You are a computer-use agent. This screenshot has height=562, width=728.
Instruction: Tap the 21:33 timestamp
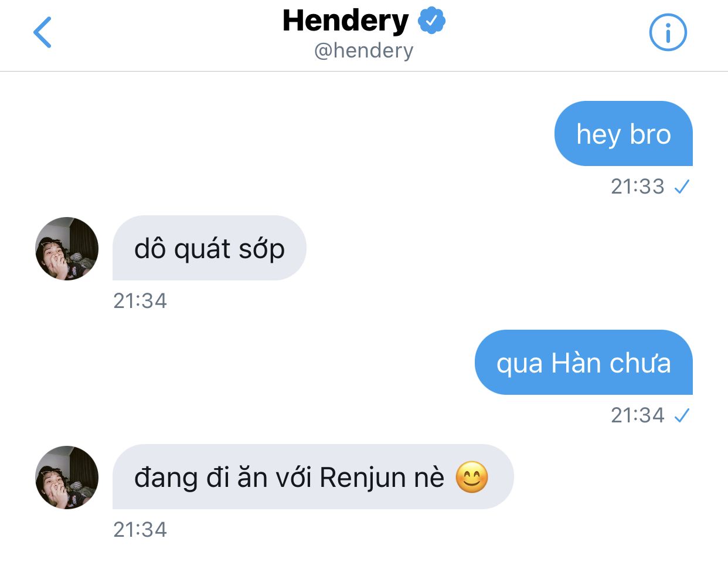point(638,187)
